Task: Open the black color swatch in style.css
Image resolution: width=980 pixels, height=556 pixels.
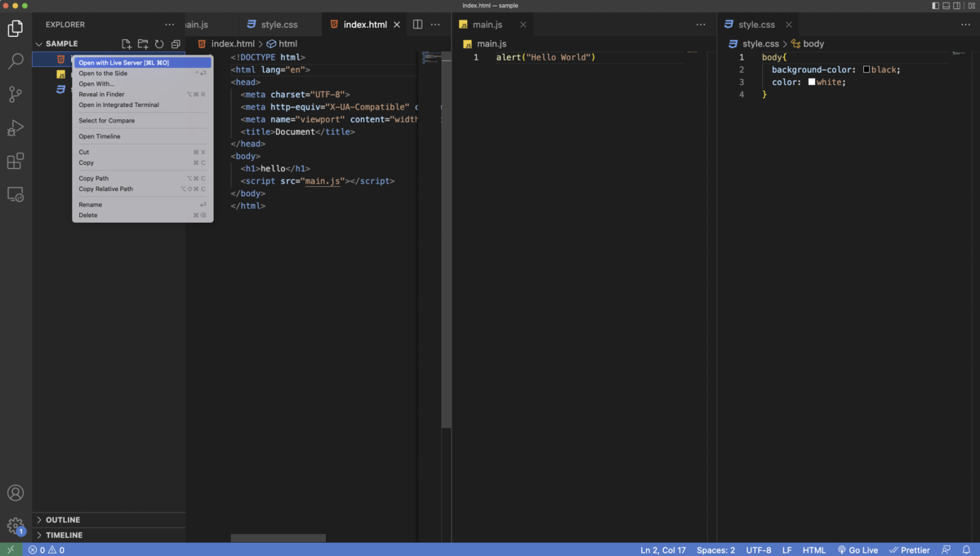Action: click(866, 70)
